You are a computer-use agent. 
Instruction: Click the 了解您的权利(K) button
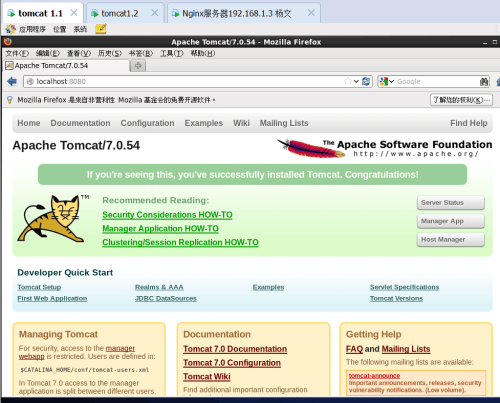(461, 100)
